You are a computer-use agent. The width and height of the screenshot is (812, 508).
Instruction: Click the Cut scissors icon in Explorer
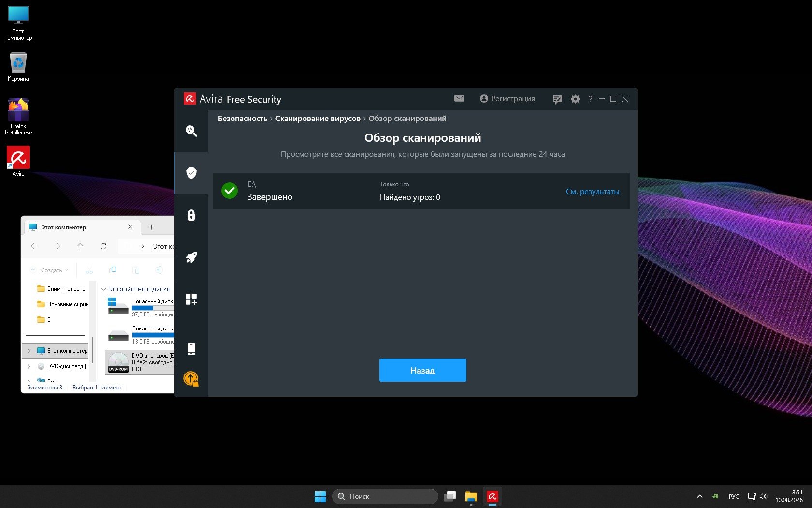tap(89, 270)
